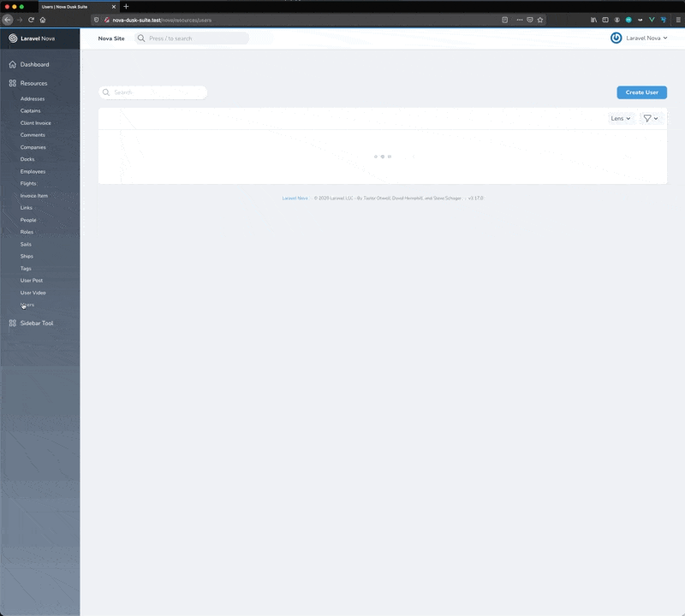Viewport: 685px width, 616px height.
Task: Open the filter dropdown chevron
Action: [x=656, y=118]
